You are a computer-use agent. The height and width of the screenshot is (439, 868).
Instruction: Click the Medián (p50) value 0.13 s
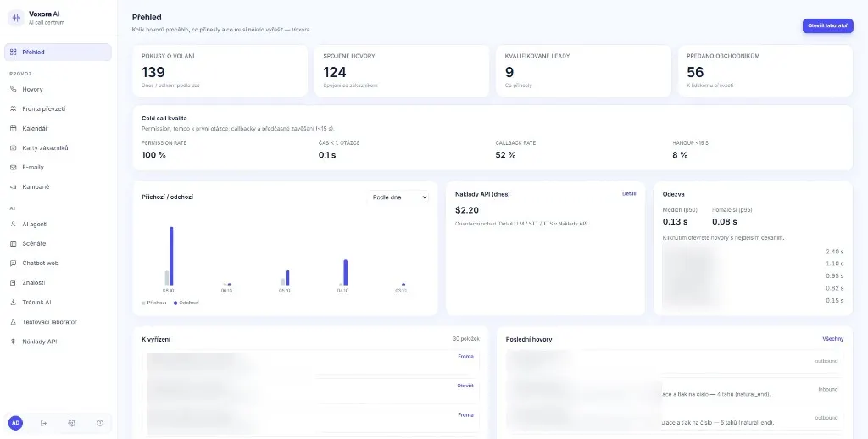(676, 221)
